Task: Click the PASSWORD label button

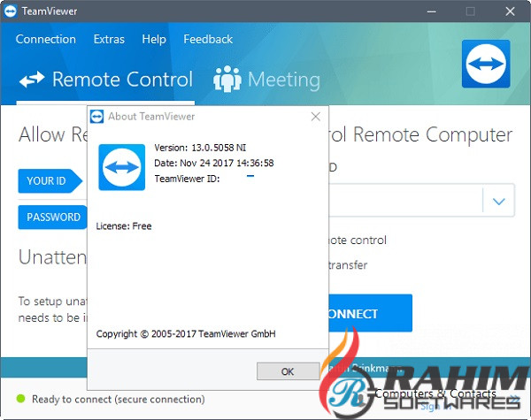Action: point(52,217)
